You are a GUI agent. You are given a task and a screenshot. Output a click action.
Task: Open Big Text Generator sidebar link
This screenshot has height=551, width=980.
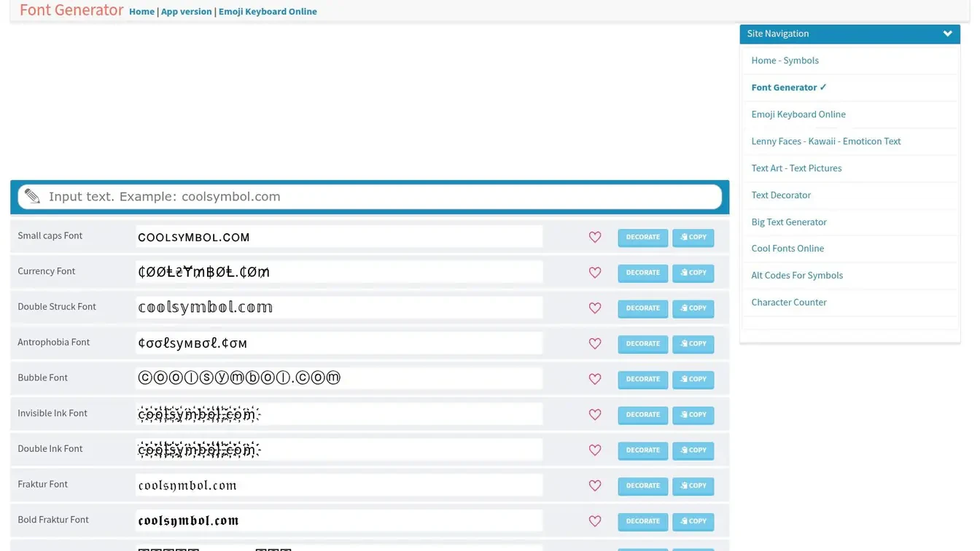(x=789, y=222)
